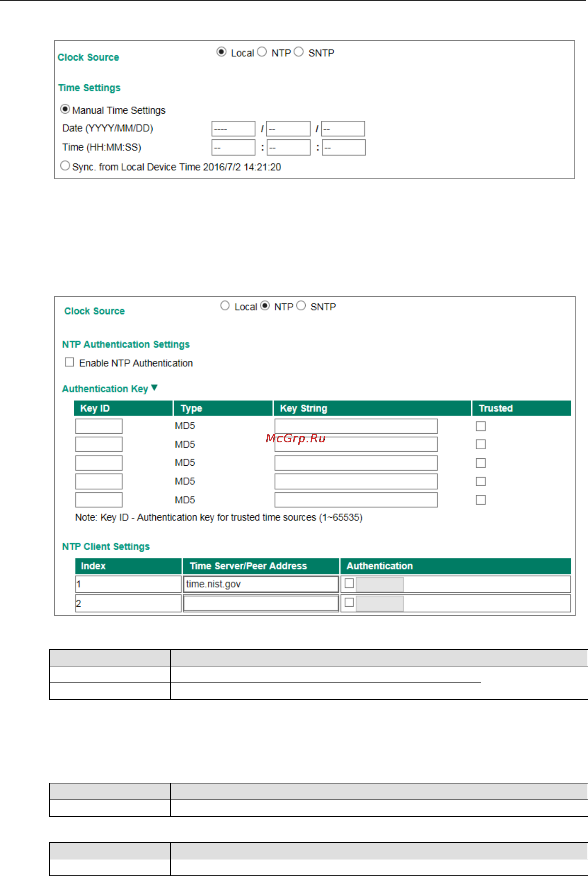Click authentication key field for index 1

point(380,585)
